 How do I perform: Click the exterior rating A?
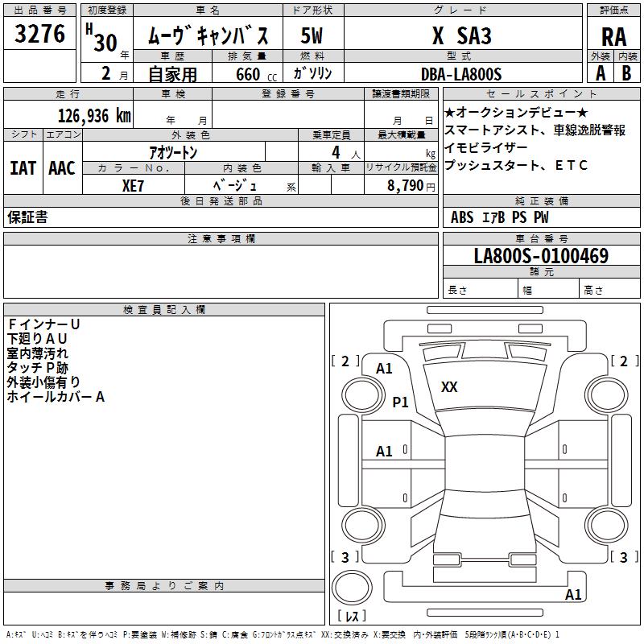click(601, 73)
